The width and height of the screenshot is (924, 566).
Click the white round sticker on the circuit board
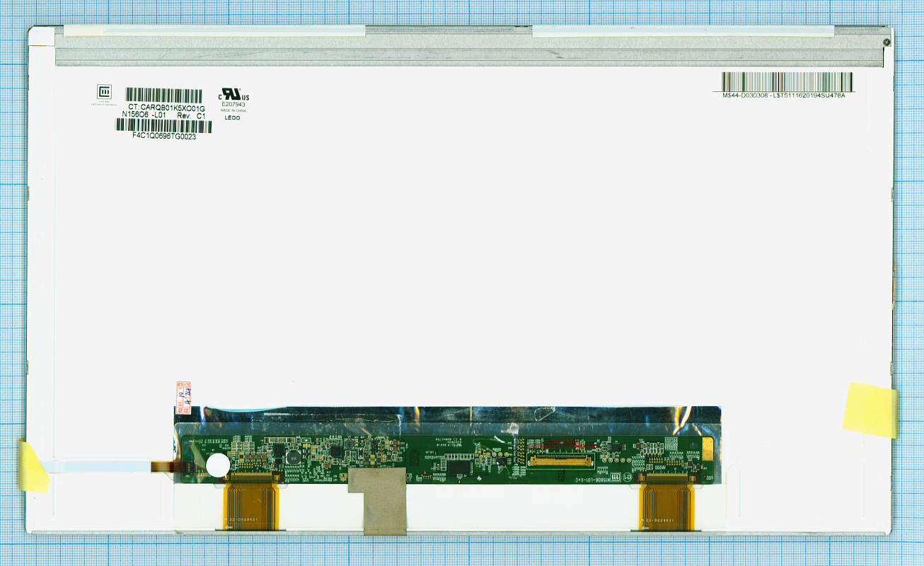[x=218, y=465]
